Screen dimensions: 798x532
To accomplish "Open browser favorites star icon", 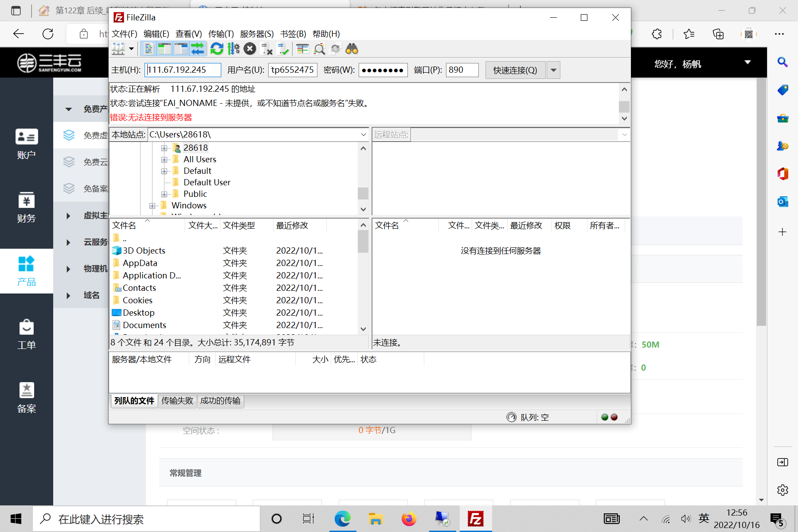I will tap(688, 34).
